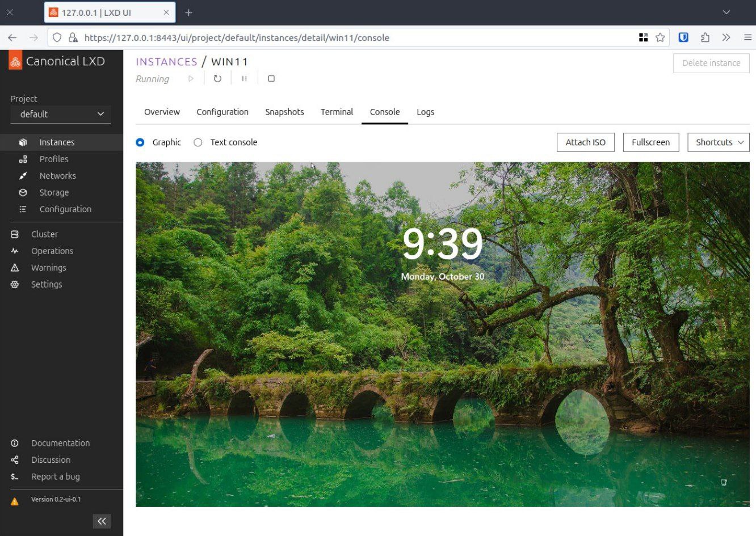Restart the win11 instance

tap(217, 79)
